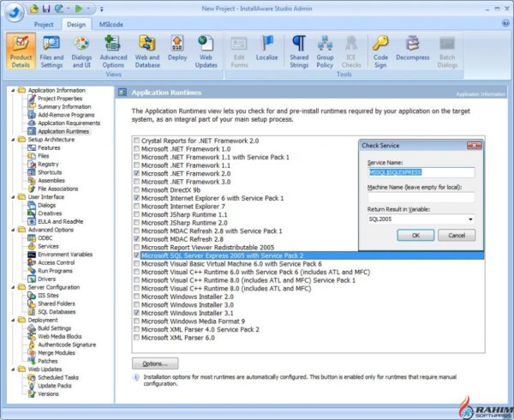Select SQL Databases tree item

(57, 311)
